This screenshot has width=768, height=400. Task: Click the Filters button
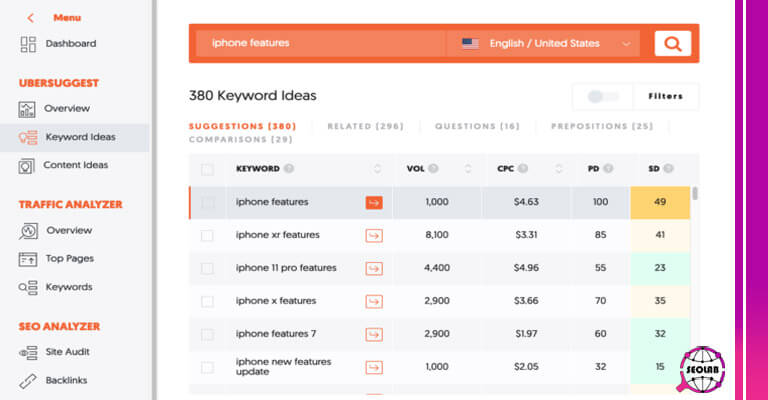coord(666,96)
